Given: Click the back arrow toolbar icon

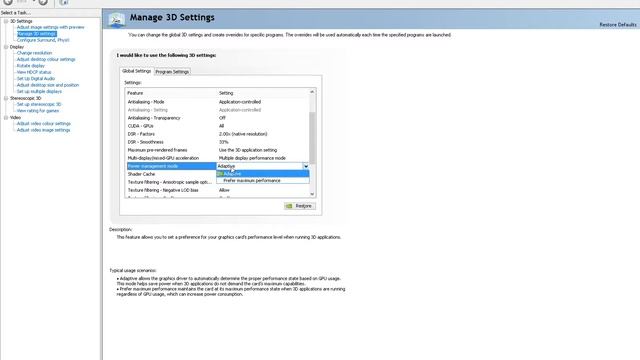Looking at the screenshot, I should (8, 2).
